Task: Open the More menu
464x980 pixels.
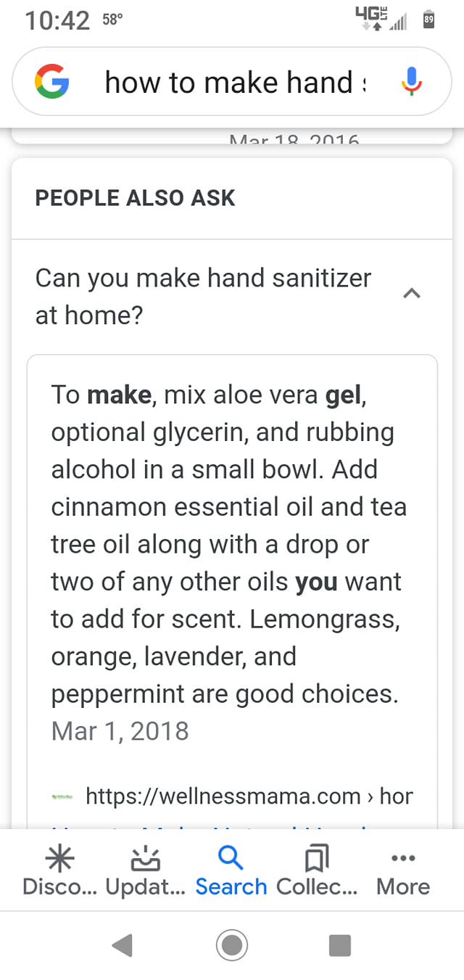Action: (403, 870)
